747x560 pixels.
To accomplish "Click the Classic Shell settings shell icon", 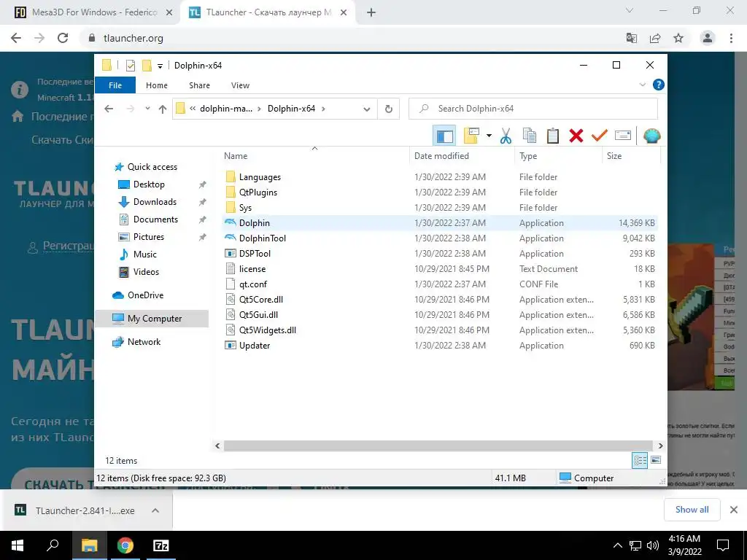I will click(651, 136).
